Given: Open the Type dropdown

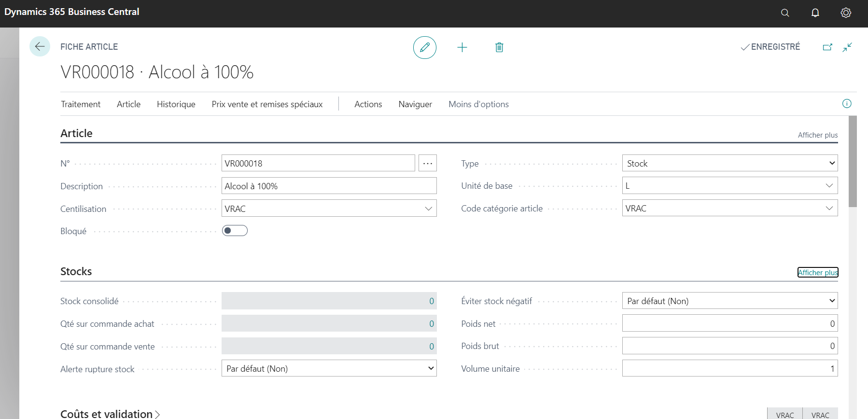Looking at the screenshot, I should tap(730, 163).
